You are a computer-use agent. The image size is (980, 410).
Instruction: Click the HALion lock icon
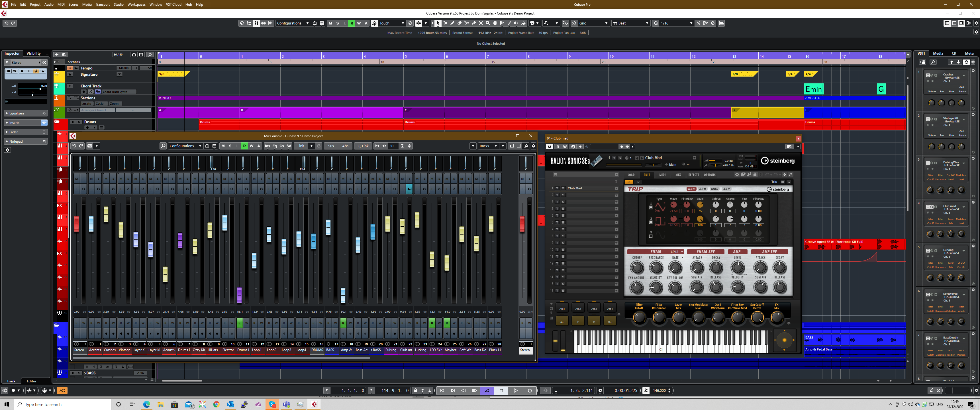[x=755, y=175]
